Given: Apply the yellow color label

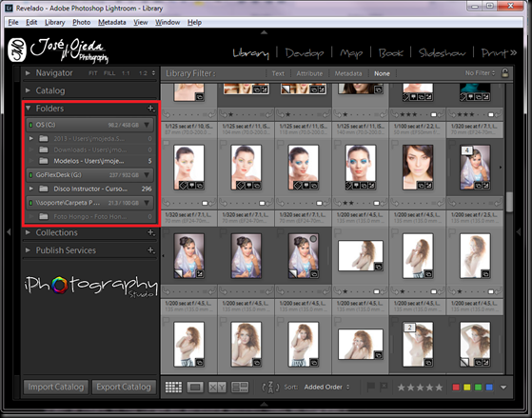Looking at the screenshot, I should [467, 388].
